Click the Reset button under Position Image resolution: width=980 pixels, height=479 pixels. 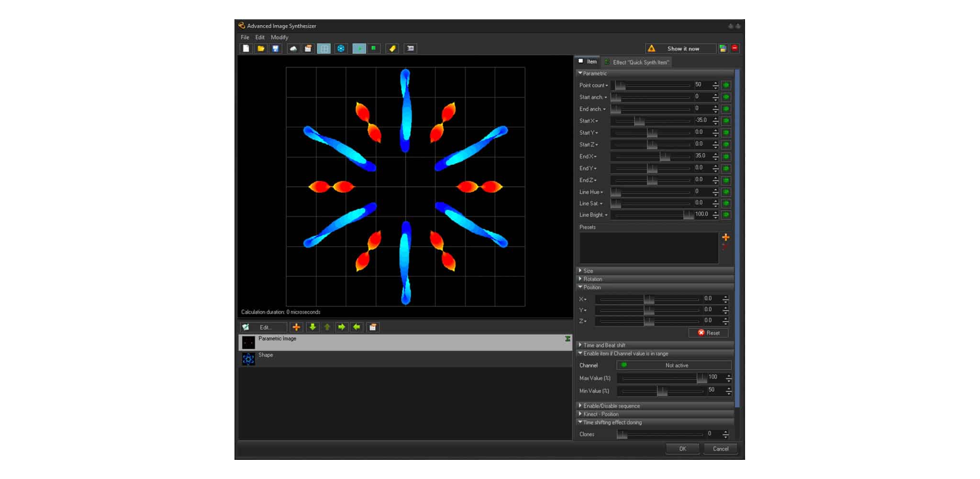pyautogui.click(x=708, y=333)
